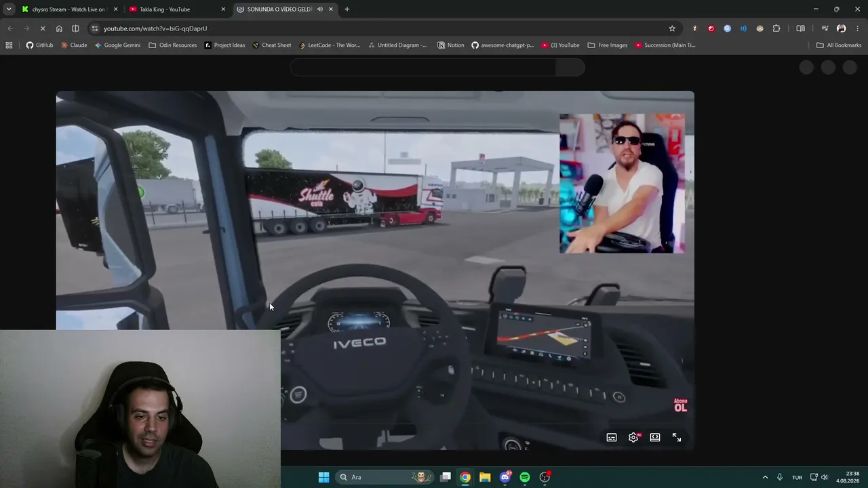
Task: Toggle the browser side panel
Action: 800,28
